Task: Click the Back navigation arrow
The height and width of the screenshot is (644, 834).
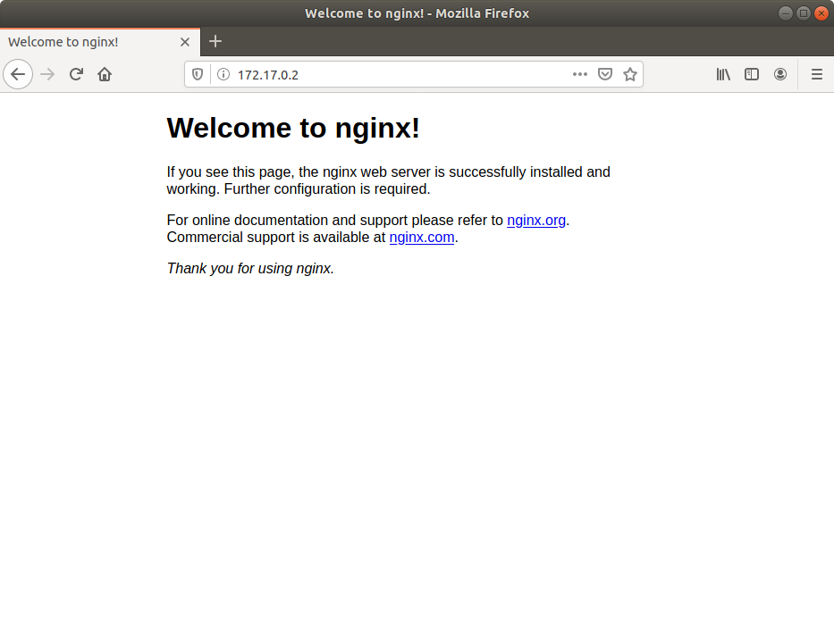Action: [18, 74]
